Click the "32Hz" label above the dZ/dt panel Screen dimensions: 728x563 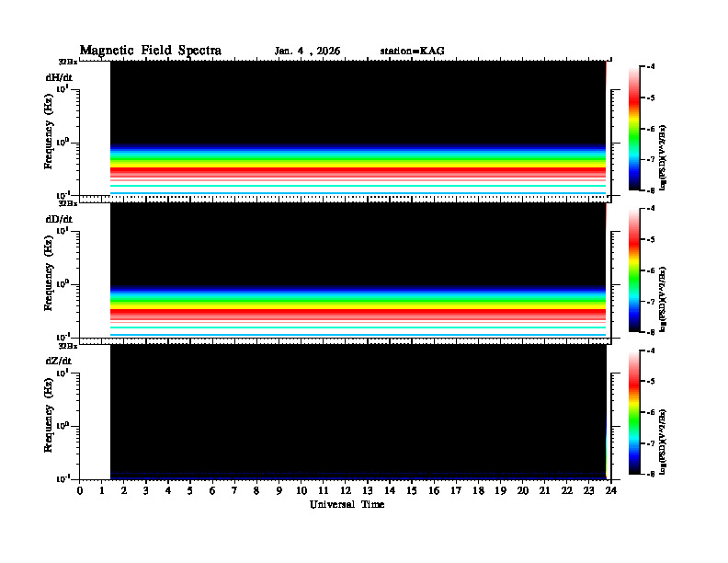point(68,346)
